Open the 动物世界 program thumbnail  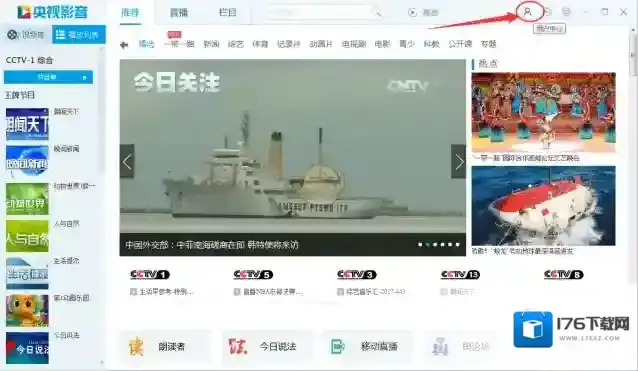click(27, 199)
